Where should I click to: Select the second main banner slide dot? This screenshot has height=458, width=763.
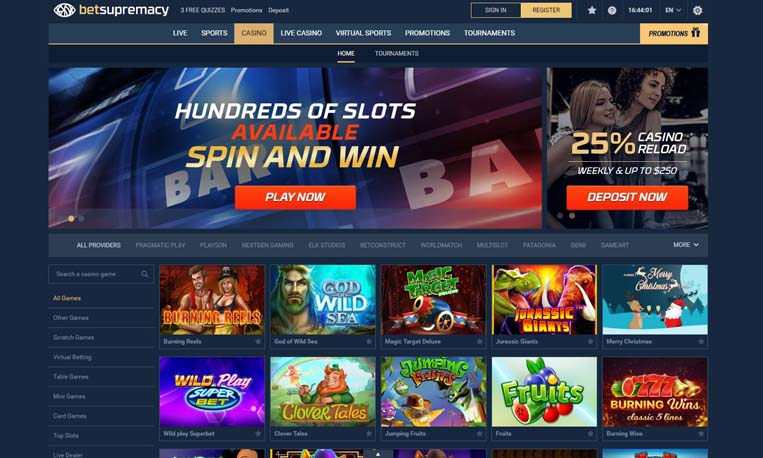click(x=81, y=219)
